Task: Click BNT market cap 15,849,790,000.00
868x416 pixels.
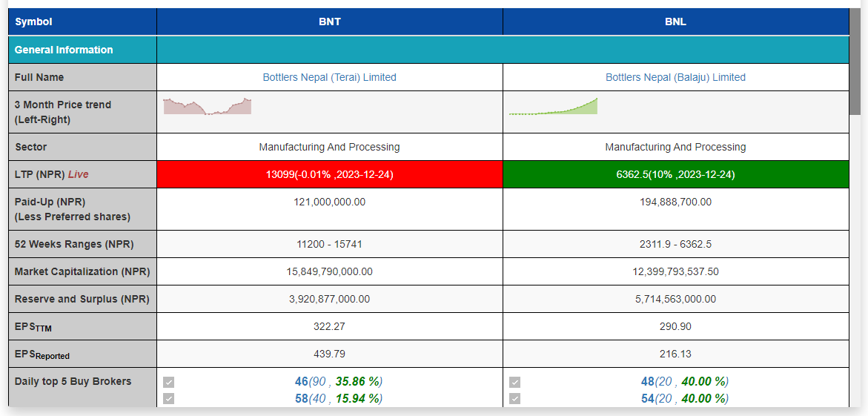Action: point(329,271)
